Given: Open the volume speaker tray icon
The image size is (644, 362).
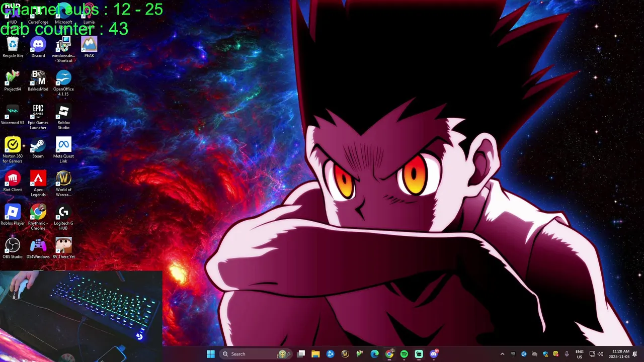Looking at the screenshot, I should 600,354.
